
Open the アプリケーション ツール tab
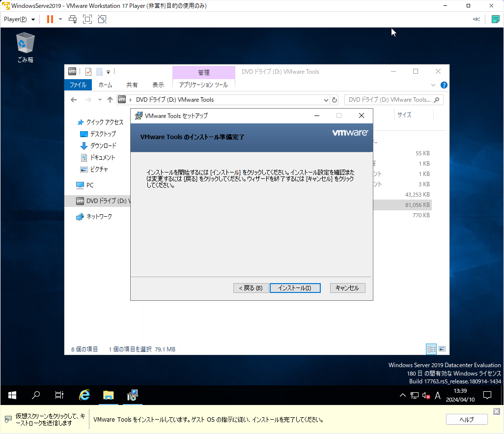pyautogui.click(x=204, y=85)
